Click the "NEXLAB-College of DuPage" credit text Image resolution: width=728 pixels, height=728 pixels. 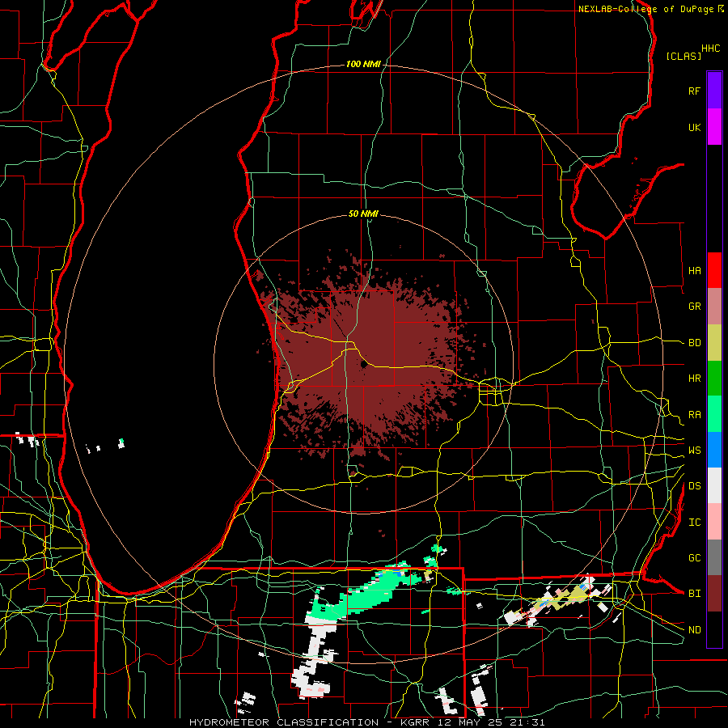(645, 9)
